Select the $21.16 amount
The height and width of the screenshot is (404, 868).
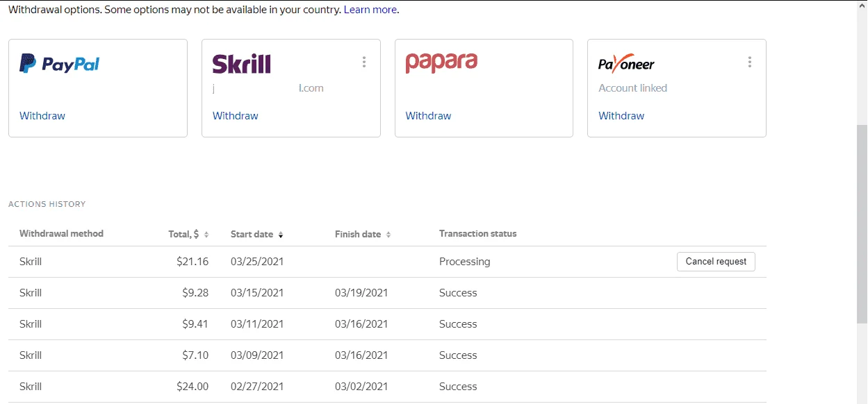193,262
